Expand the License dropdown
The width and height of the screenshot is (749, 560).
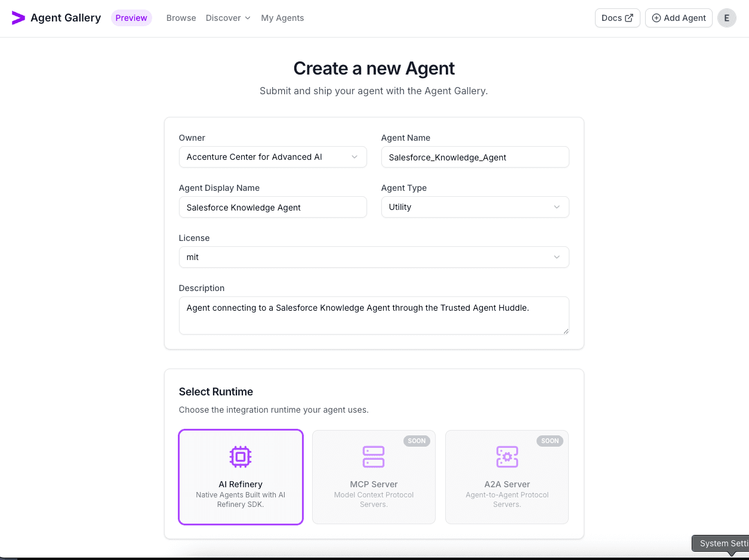(374, 257)
